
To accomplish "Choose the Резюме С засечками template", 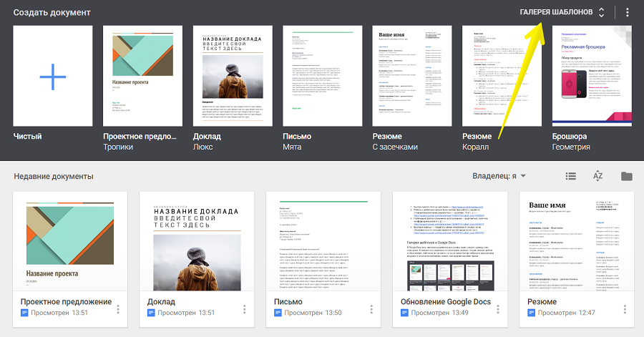I will (412, 75).
